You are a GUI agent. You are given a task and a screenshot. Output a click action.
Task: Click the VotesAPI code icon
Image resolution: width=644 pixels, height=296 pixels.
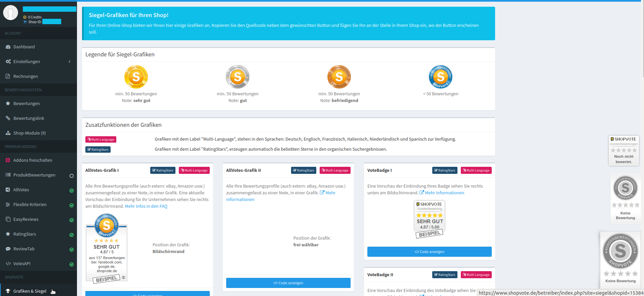click(8, 264)
